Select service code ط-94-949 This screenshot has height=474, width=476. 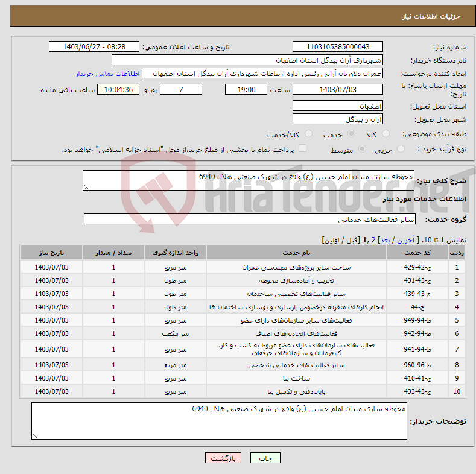417,320
